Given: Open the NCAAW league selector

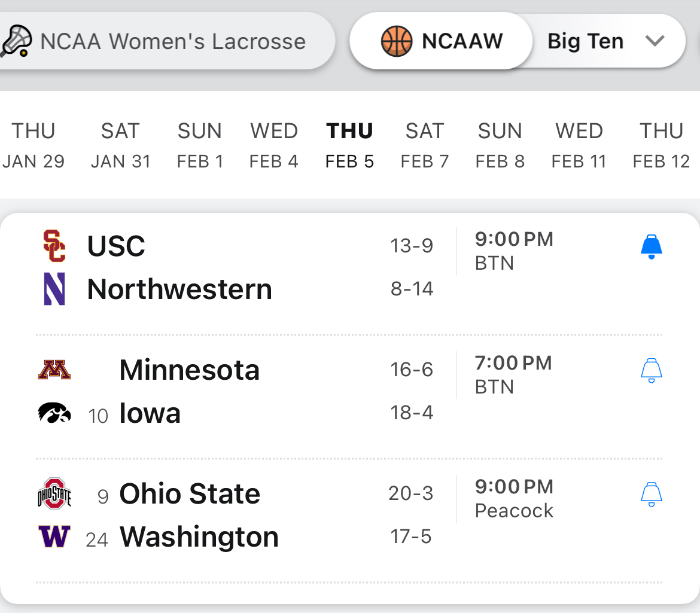Looking at the screenshot, I should pyautogui.click(x=442, y=41).
